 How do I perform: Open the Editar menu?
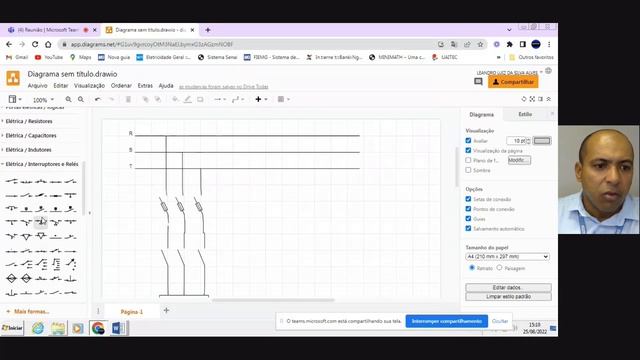[61, 86]
